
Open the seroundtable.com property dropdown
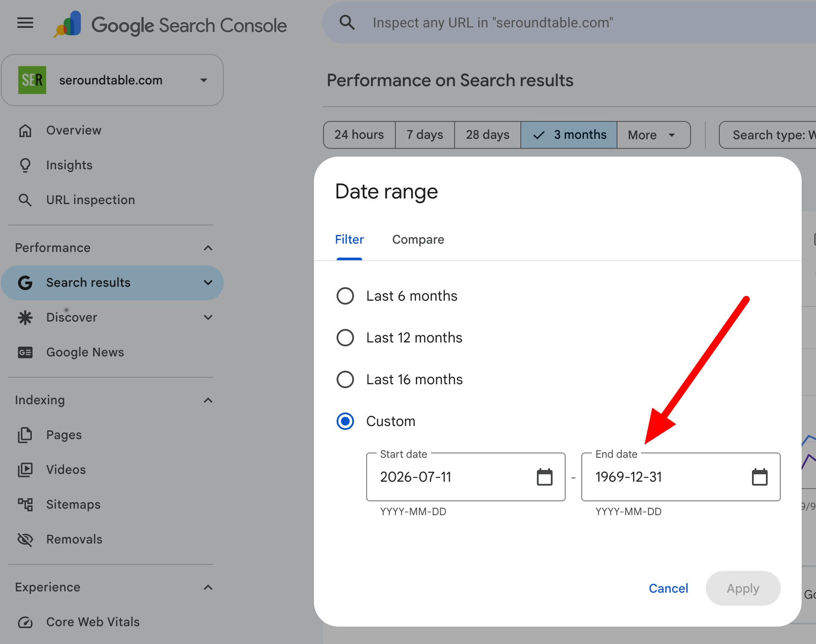(x=112, y=80)
